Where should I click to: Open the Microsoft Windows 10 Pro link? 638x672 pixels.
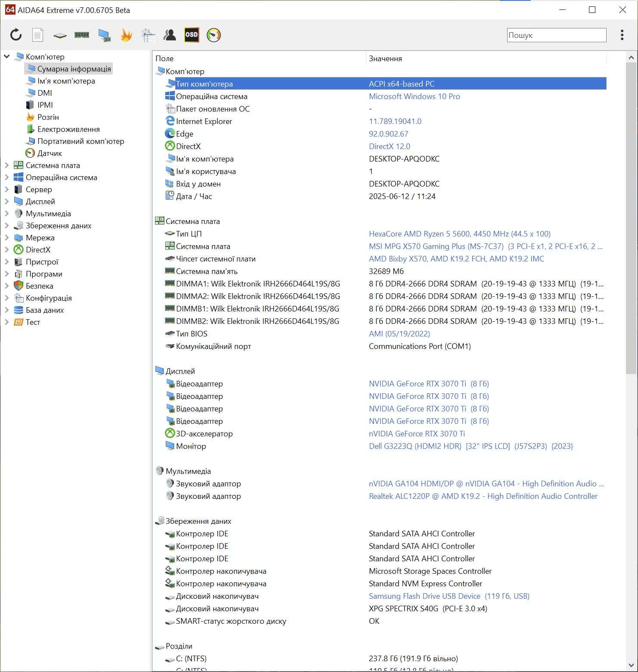(x=414, y=96)
